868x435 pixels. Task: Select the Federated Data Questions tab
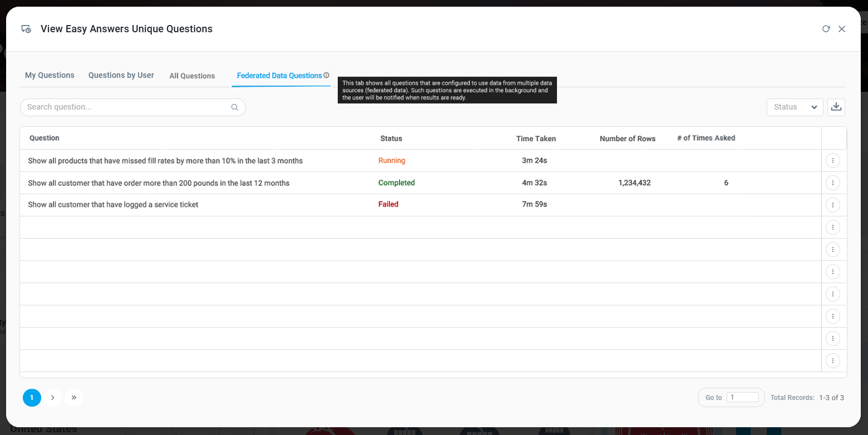pyautogui.click(x=279, y=76)
